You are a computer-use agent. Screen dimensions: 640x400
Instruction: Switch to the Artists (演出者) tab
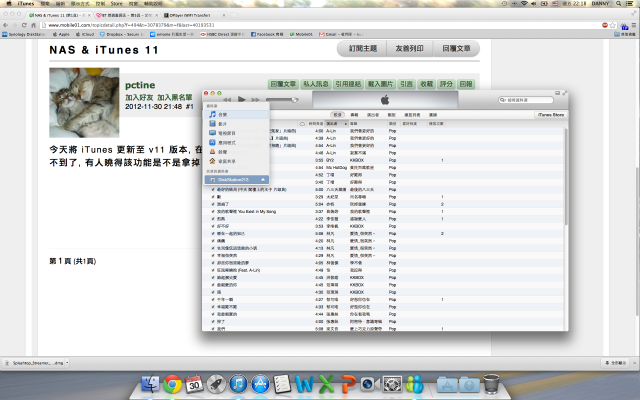pyautogui.click(x=373, y=115)
